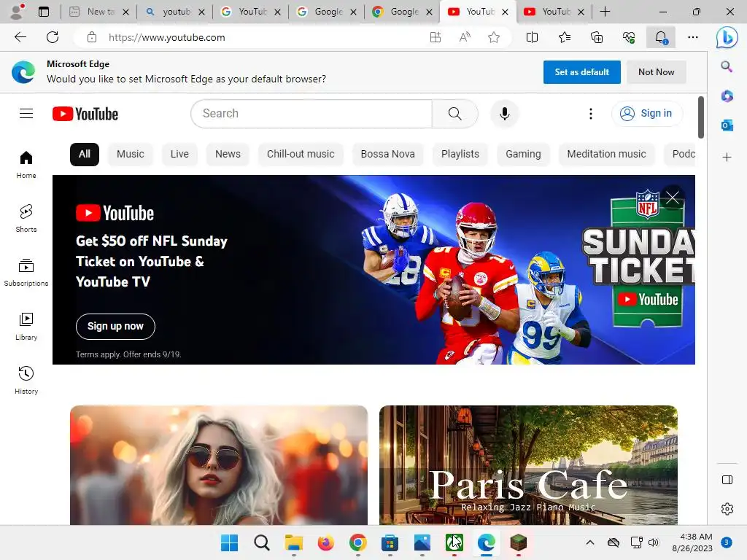
Task: Toggle the sidebar visibility button
Action: [727, 480]
